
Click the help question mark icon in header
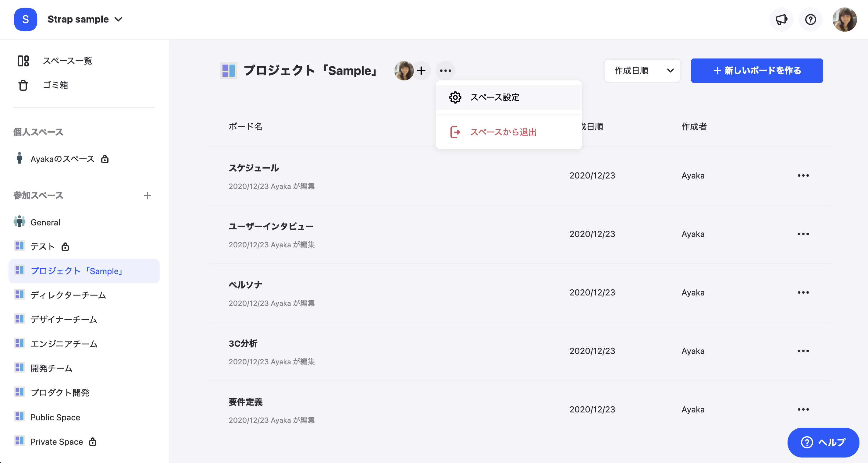click(810, 19)
